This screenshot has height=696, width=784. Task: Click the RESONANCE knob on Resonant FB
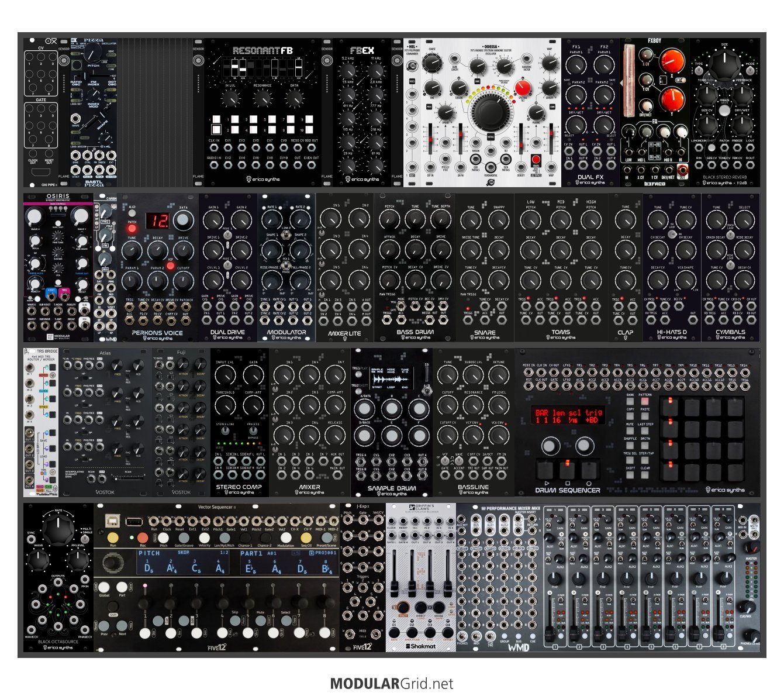pos(263,99)
